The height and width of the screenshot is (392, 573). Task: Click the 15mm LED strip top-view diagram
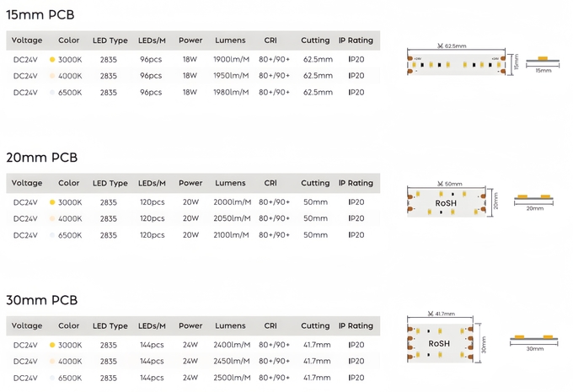click(457, 65)
